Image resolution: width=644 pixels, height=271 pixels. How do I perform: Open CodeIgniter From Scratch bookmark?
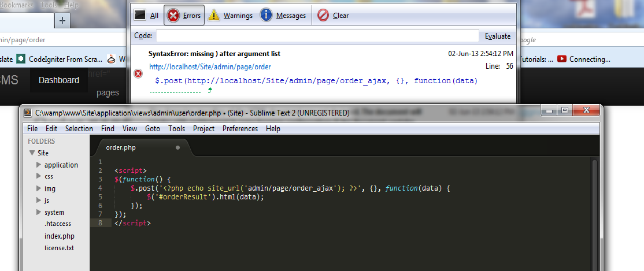tap(60, 59)
